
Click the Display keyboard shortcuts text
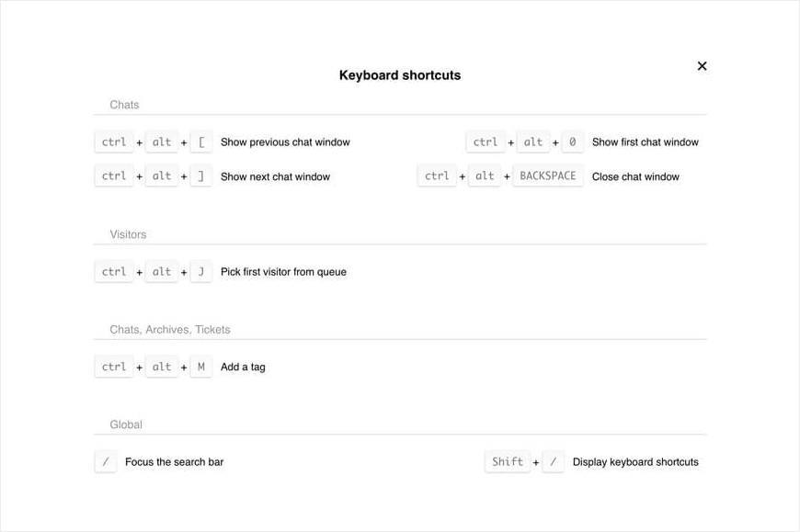pos(635,462)
